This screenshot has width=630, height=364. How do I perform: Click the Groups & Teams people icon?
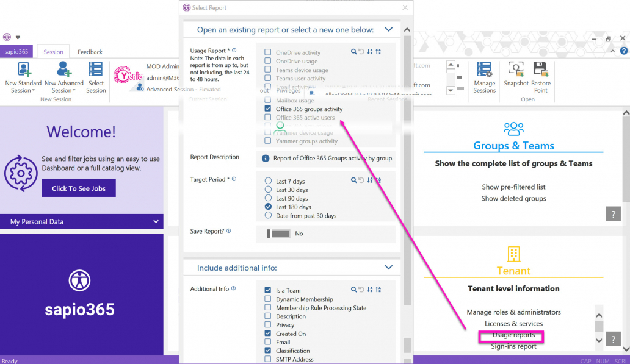(x=513, y=129)
